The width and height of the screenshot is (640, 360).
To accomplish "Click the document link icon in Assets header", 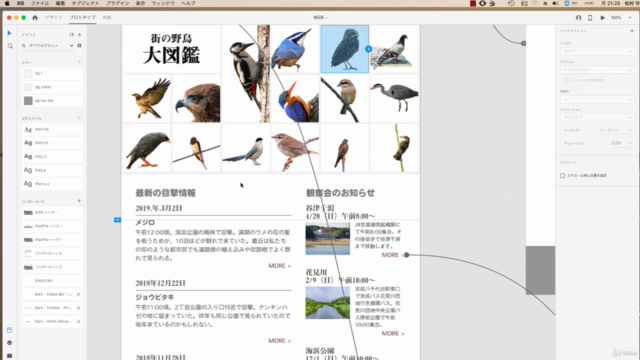I will (71, 35).
